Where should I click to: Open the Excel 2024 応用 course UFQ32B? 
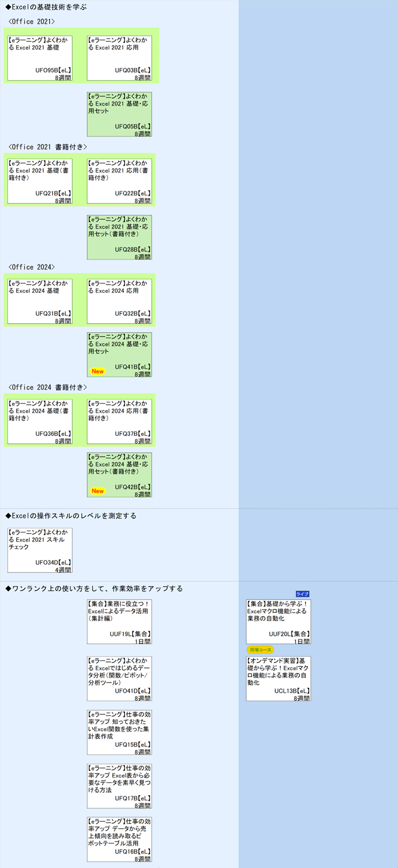(x=119, y=301)
